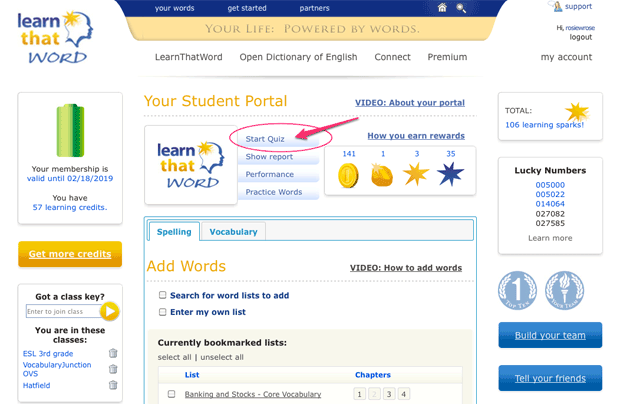Open Performance
This screenshot has height=404, width=630.
coord(270,174)
